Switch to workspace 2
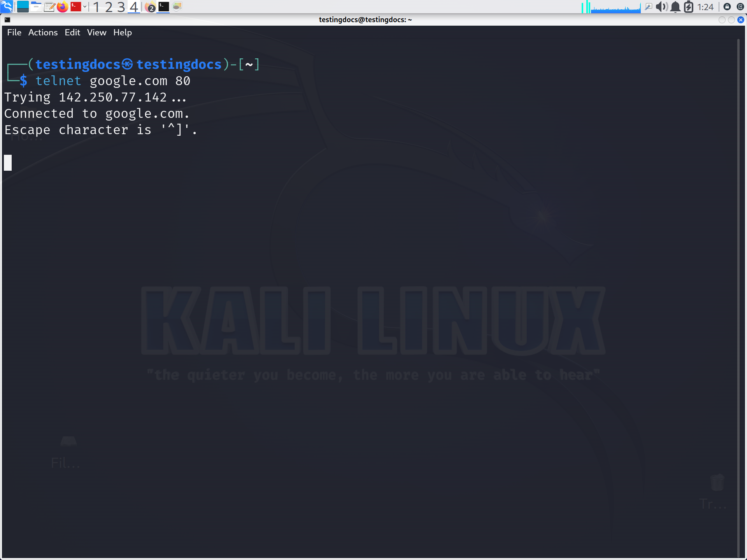Viewport: 747px width, 560px height. point(109,7)
